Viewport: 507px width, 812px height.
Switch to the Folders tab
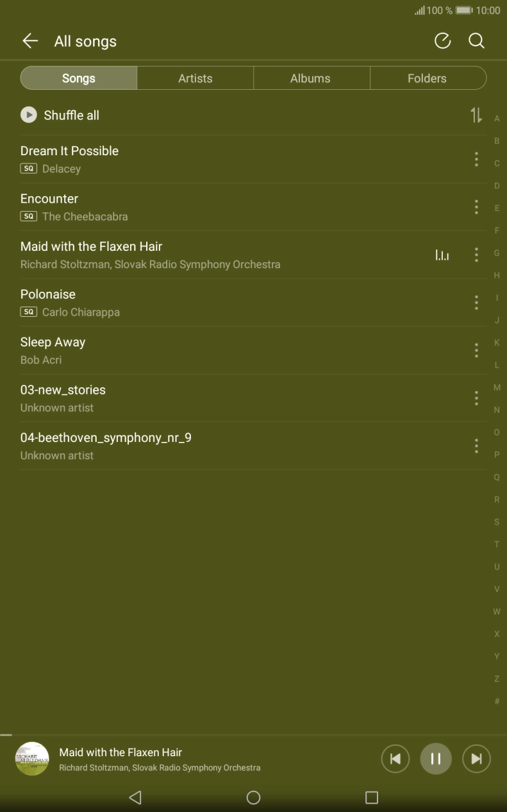(428, 78)
